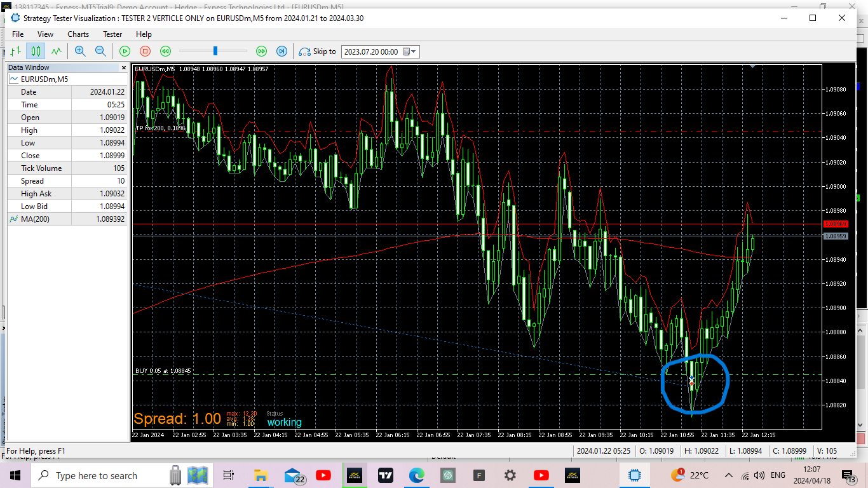
Task: Stop testing with the red stop button
Action: coord(145,51)
